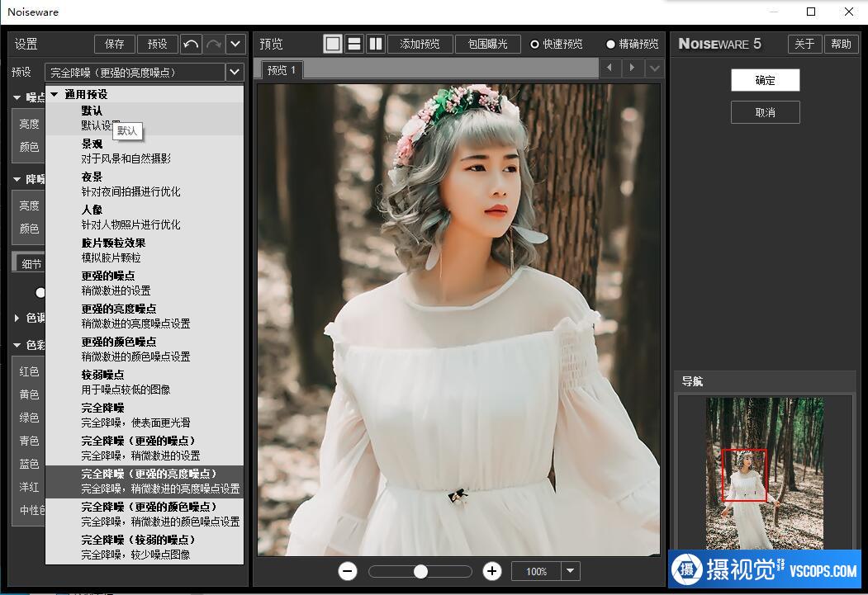
Task: Go to next preview tab arrow
Action: [632, 68]
